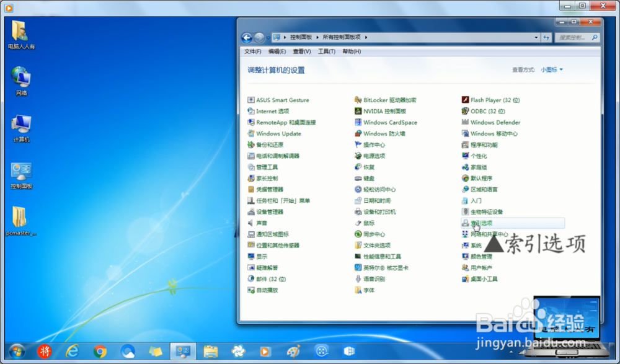Click the Paint palette taskbar icon
Image resolution: width=620 pixels, height=364 pixels.
pyautogui.click(x=293, y=351)
